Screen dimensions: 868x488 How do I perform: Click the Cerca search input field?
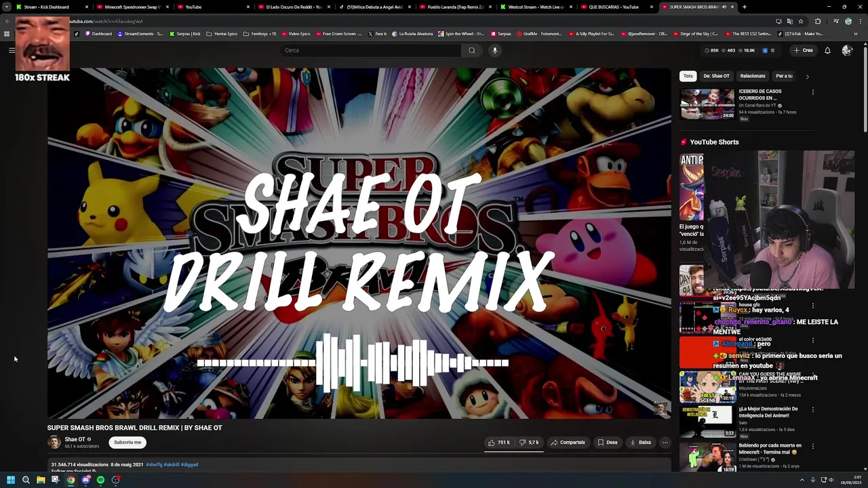tap(370, 50)
